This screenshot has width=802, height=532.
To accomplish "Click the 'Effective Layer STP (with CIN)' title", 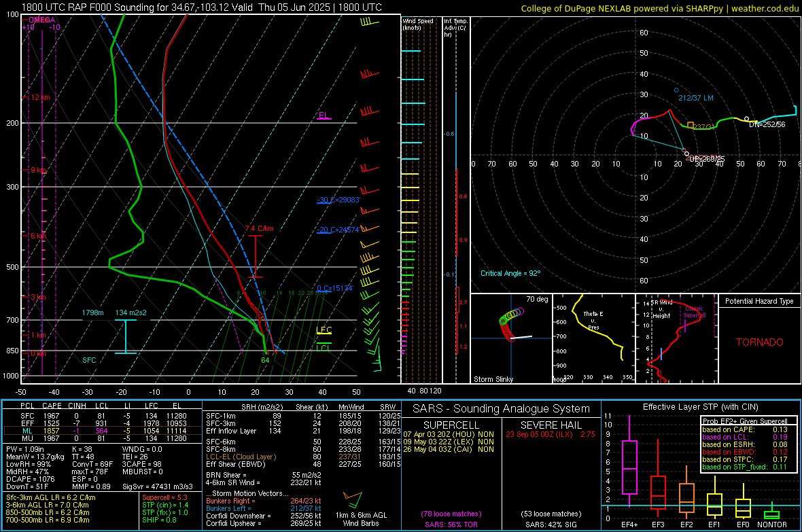I will tap(700, 407).
